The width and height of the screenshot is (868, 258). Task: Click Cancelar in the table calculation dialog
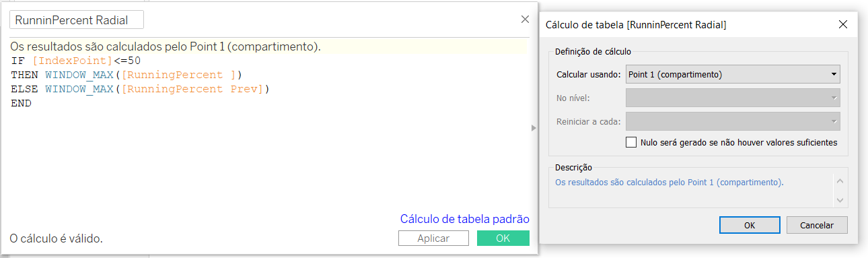pos(817,225)
